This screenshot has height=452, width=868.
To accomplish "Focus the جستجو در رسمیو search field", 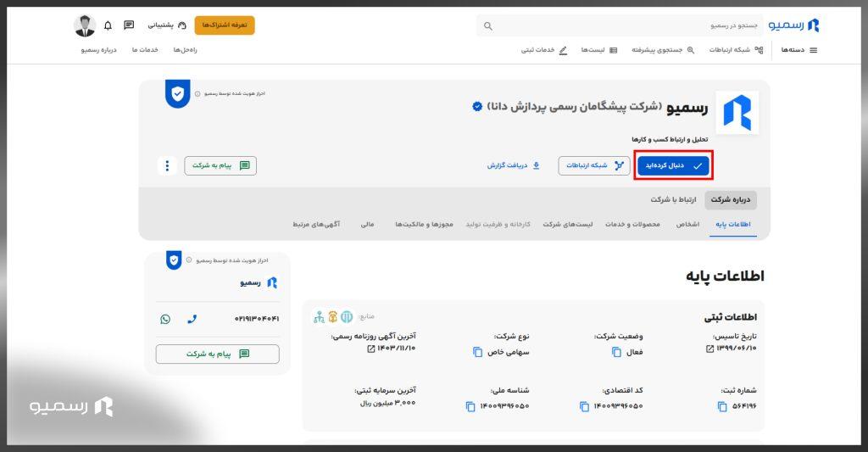I will tap(620, 25).
